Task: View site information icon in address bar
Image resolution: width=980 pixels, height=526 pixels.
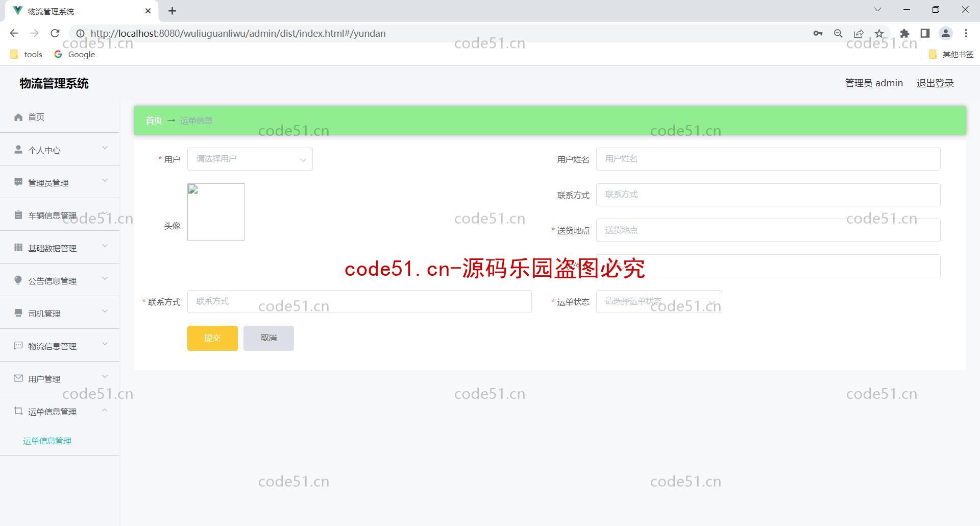Action: [x=80, y=33]
